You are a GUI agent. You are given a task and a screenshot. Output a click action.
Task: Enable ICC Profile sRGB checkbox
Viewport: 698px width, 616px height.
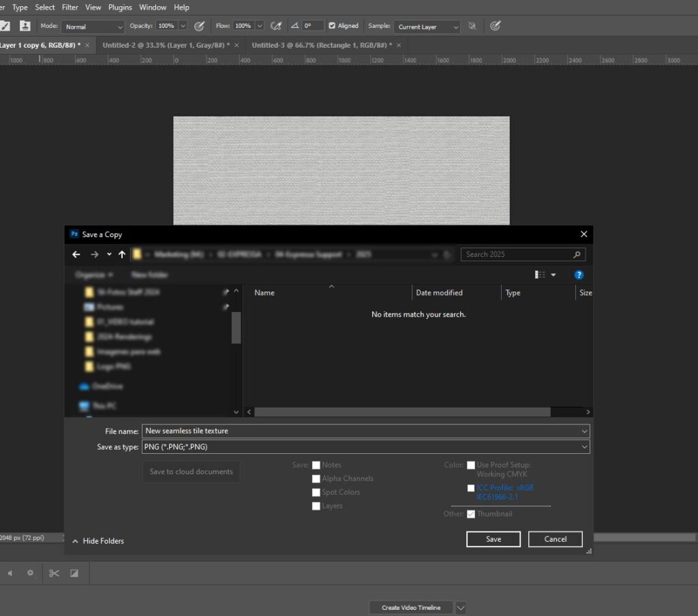click(x=471, y=488)
